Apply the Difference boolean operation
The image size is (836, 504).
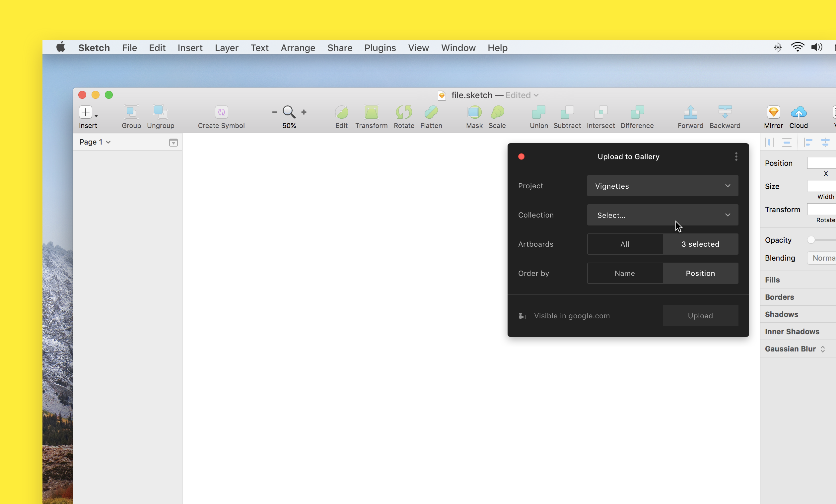pyautogui.click(x=637, y=112)
